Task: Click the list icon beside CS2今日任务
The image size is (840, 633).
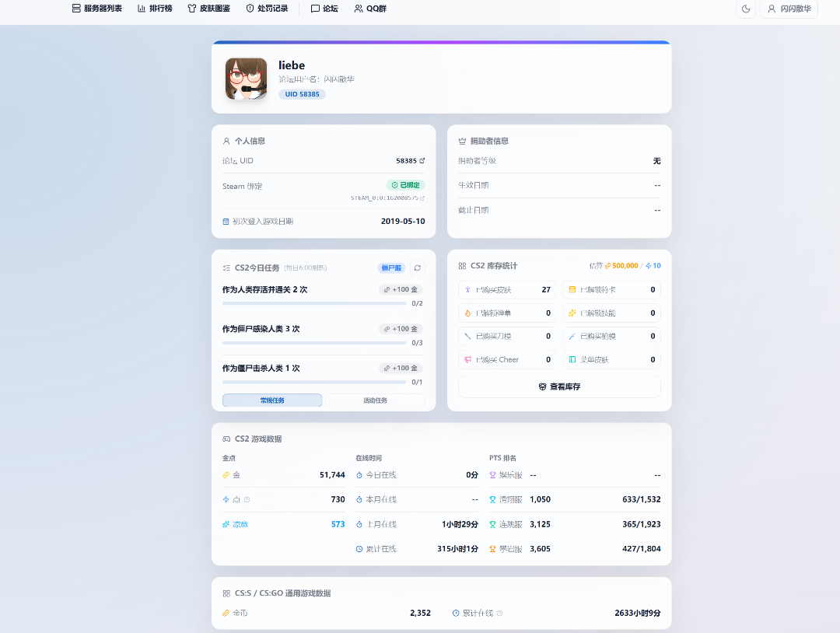Action: click(x=226, y=268)
